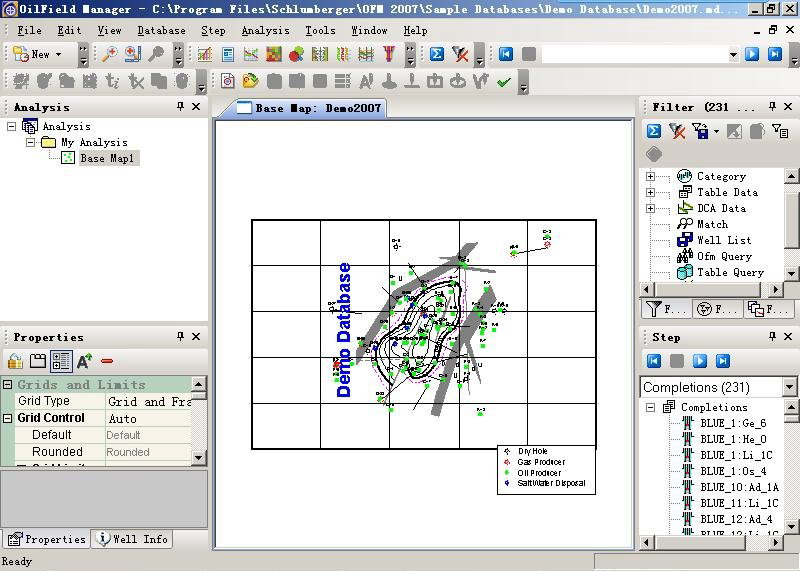The height and width of the screenshot is (571, 800).
Task: Open the Tools menu
Action: pyautogui.click(x=320, y=31)
